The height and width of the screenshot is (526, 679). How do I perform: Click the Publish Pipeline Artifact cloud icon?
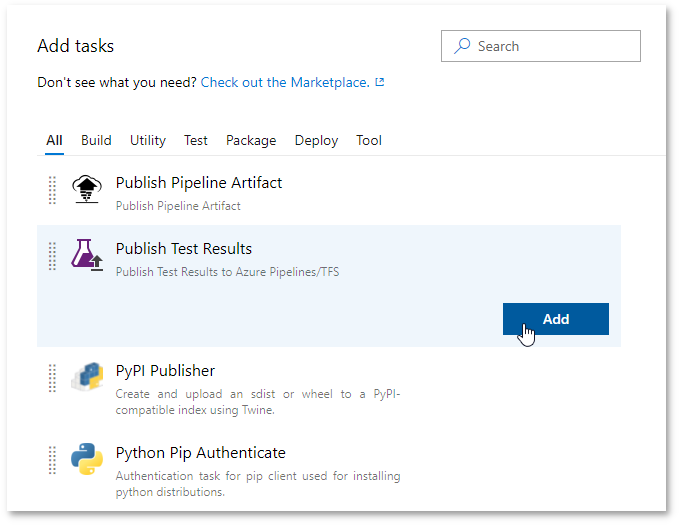pyautogui.click(x=87, y=190)
